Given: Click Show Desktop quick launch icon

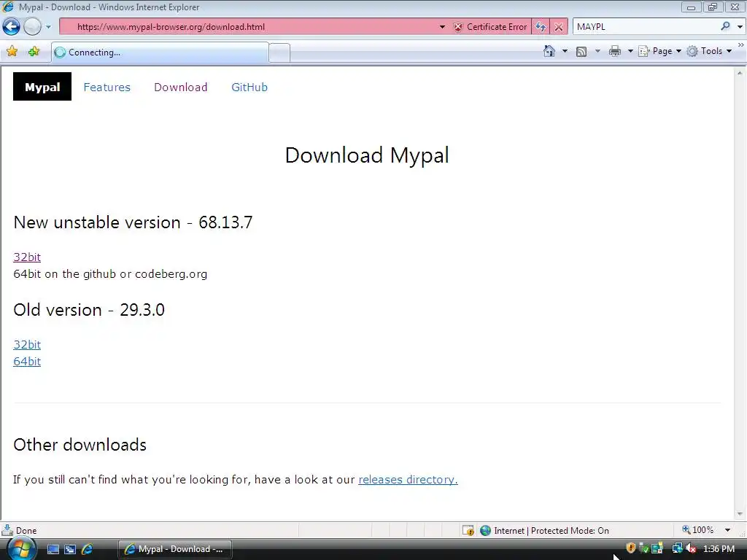Looking at the screenshot, I should 53,549.
